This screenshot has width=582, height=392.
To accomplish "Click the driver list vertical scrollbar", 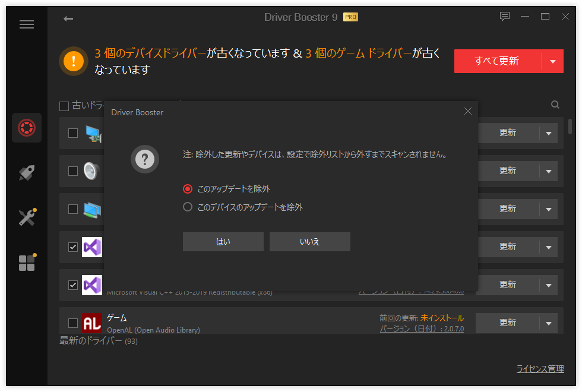I will [x=570, y=126].
